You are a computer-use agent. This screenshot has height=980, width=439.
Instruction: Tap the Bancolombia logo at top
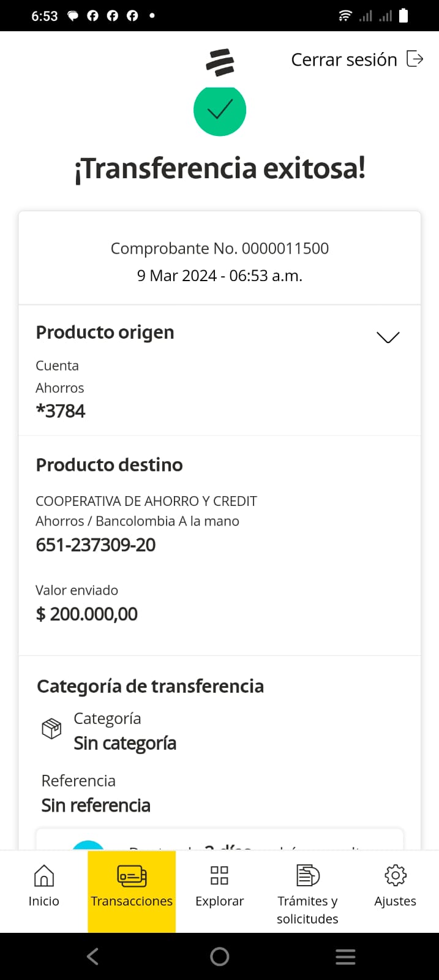point(220,62)
